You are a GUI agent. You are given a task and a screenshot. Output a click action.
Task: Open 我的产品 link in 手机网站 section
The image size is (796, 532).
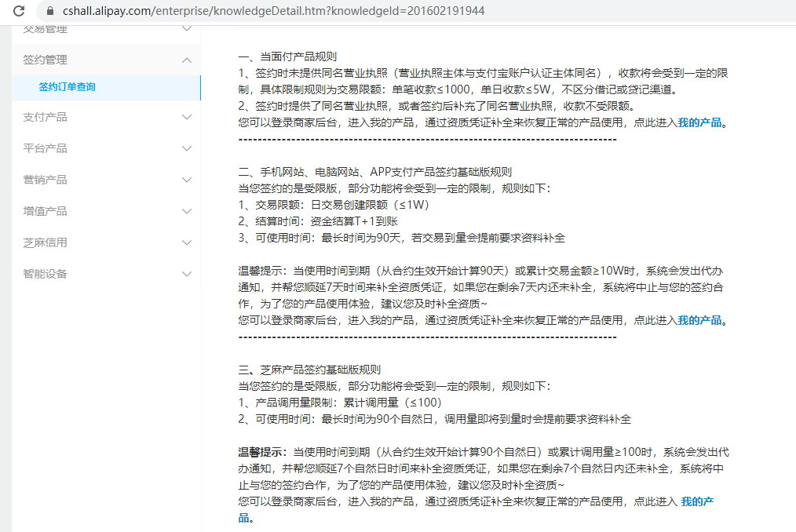699,320
